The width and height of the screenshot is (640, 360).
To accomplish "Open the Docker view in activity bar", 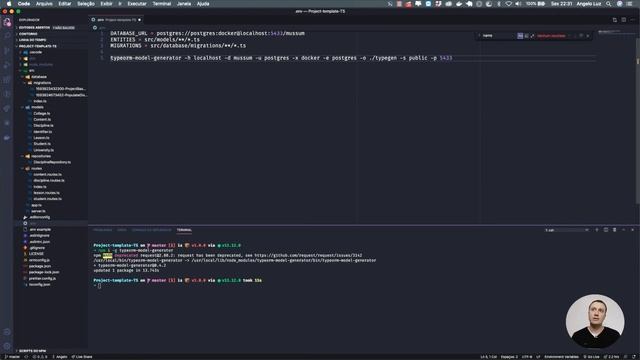I will pos(7,138).
